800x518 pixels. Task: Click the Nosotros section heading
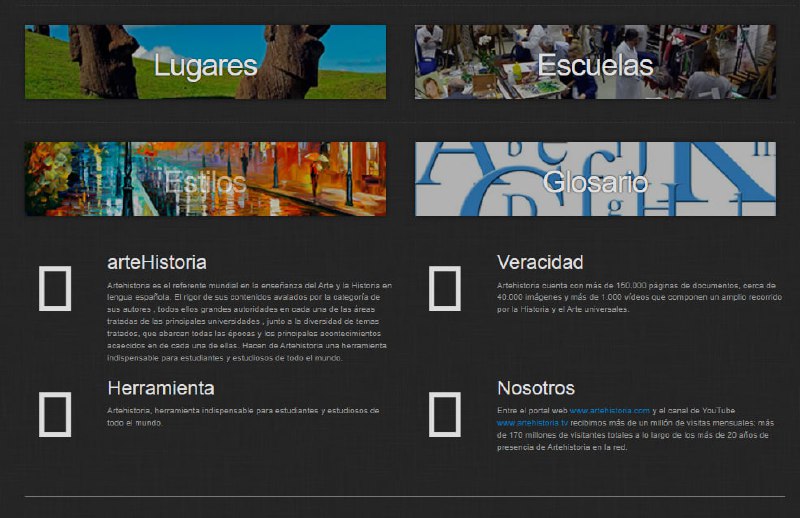[536, 388]
